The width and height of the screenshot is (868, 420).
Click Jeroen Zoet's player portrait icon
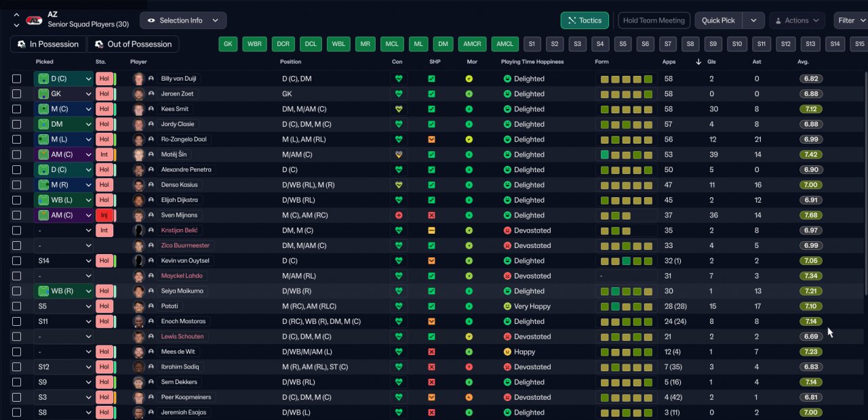(139, 94)
